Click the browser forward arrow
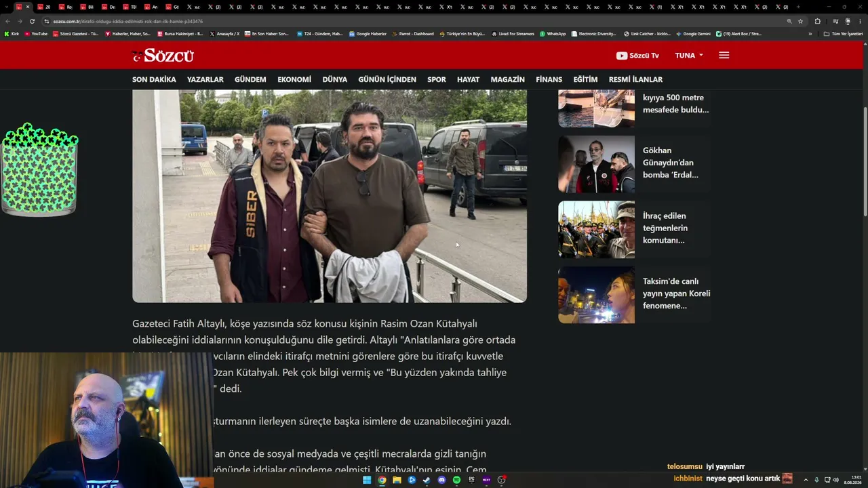This screenshot has height=488, width=868. tap(19, 21)
